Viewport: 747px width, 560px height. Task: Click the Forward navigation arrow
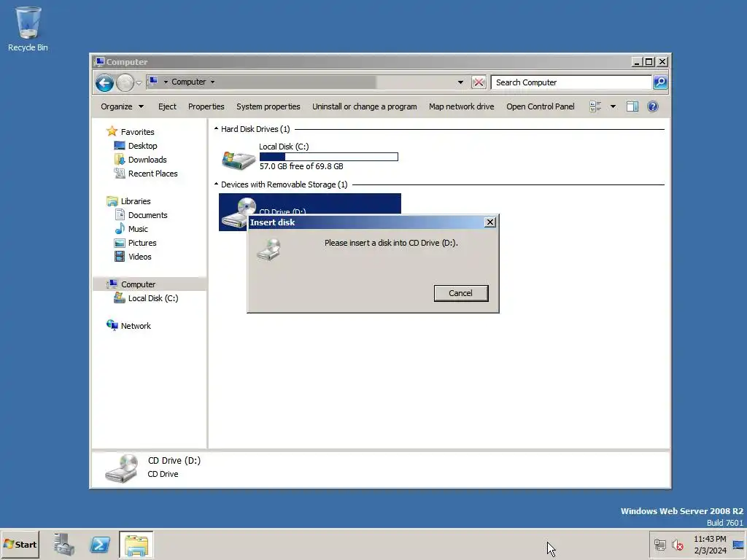pyautogui.click(x=125, y=83)
